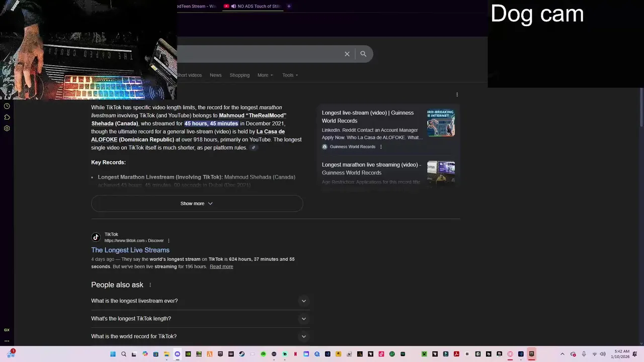
Task: Open Windows notification bell
Action: click(x=635, y=354)
